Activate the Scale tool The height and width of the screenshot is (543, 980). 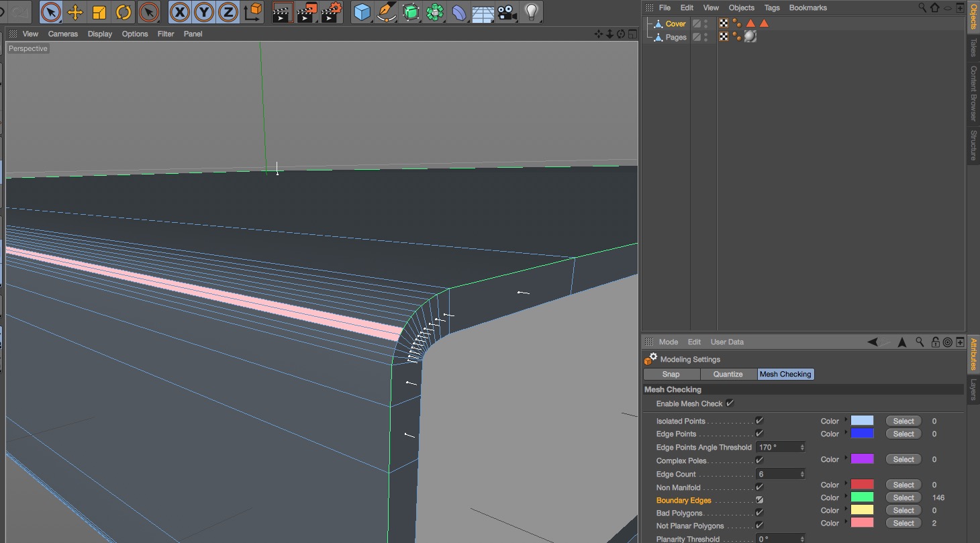coord(99,12)
